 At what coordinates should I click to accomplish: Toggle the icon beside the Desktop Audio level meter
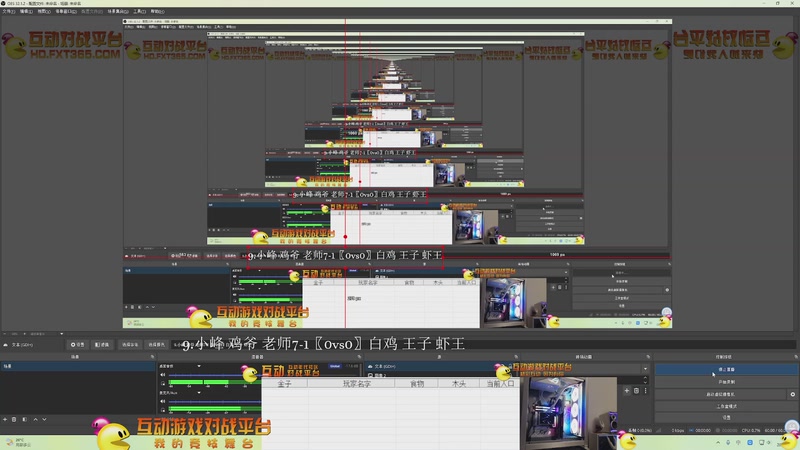pos(163,383)
